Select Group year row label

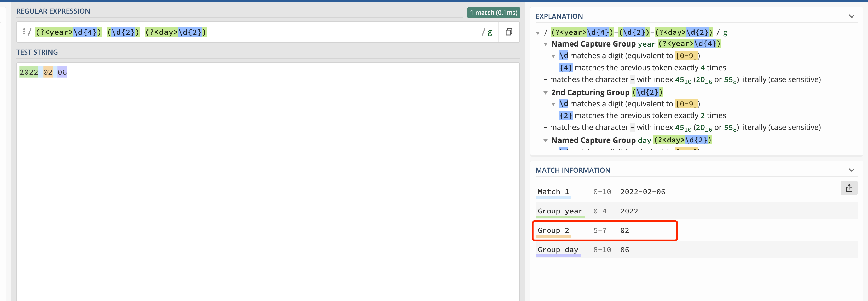click(560, 211)
